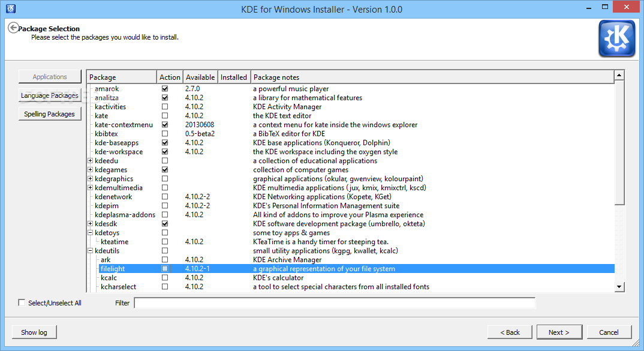
Task: Click the 'KDE's calculator' note text
Action: pyautogui.click(x=278, y=277)
